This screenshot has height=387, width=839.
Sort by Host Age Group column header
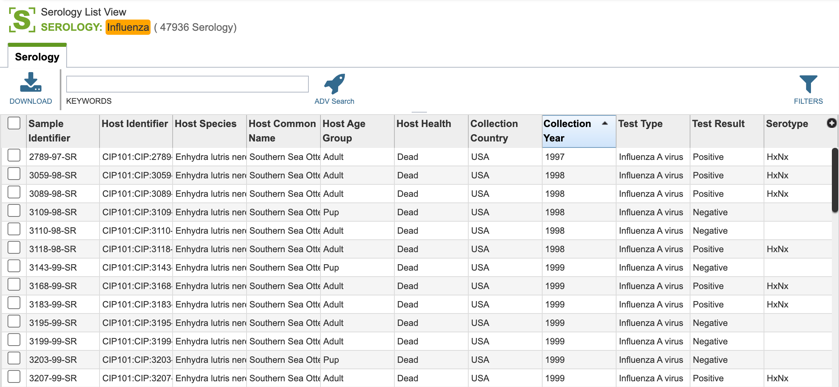pyautogui.click(x=357, y=131)
